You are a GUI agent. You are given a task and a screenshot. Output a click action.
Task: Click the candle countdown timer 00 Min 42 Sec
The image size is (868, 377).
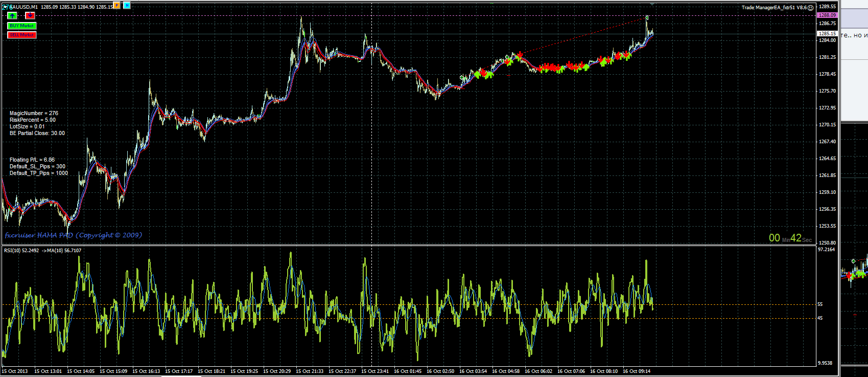[x=790, y=238]
